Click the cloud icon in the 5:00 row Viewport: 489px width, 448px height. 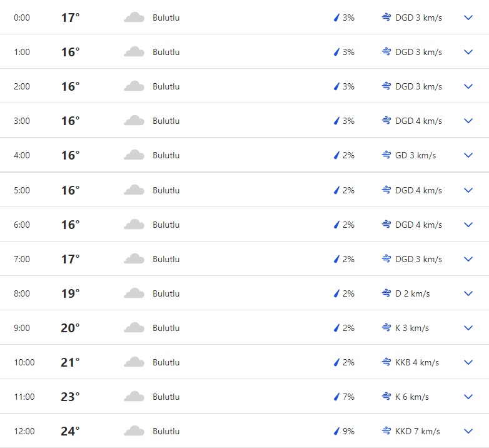pyautogui.click(x=134, y=190)
